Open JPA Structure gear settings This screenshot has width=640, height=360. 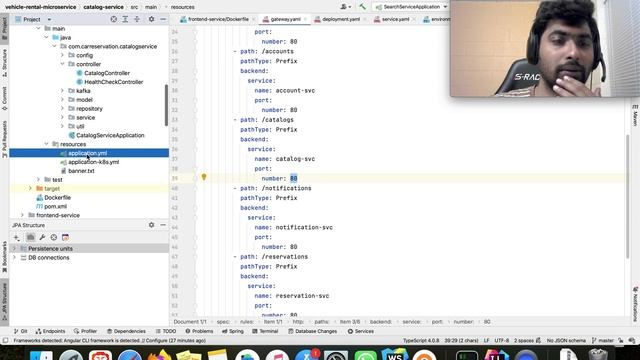point(151,225)
